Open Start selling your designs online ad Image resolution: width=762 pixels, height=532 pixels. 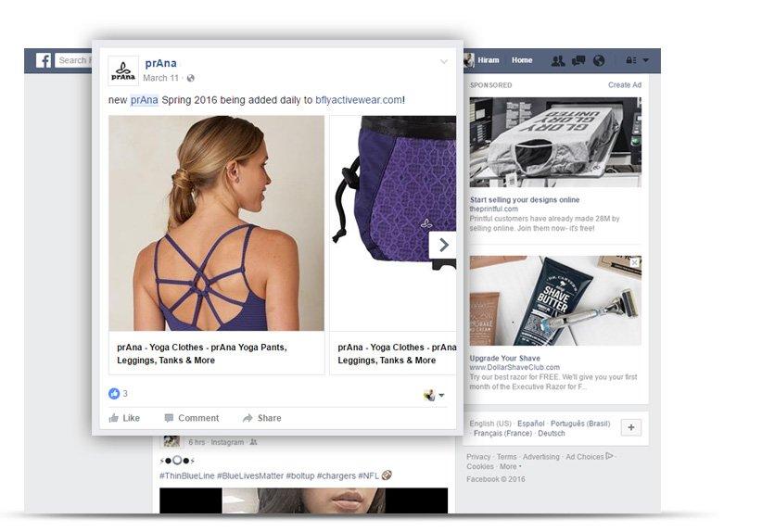(525, 199)
